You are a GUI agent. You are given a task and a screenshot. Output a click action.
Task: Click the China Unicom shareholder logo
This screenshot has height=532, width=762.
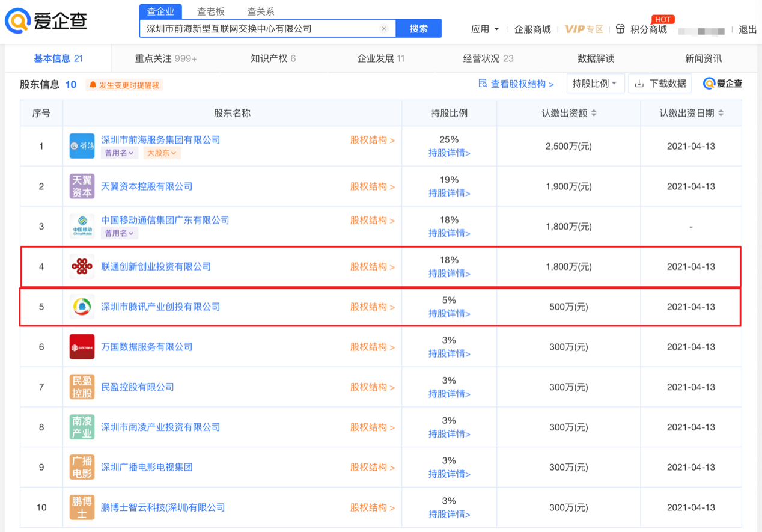[82, 266]
